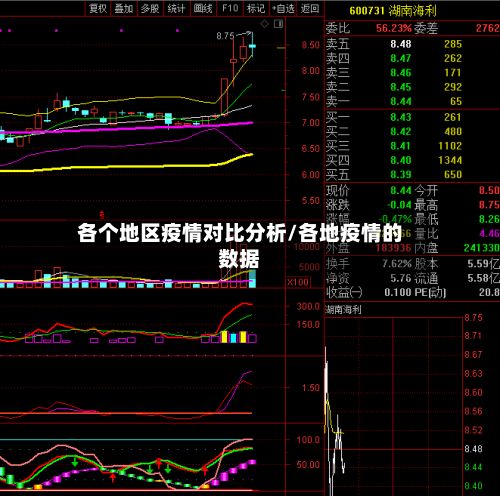This screenshot has height=496, width=500.
Task: Open the 复权 toolbar option
Action: tap(98, 8)
